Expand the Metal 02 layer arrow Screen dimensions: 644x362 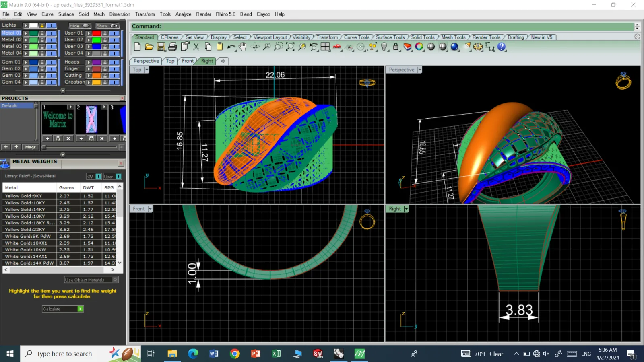point(26,40)
